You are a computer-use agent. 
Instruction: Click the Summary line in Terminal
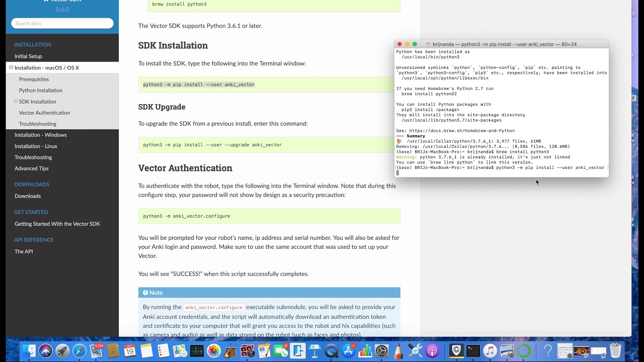(411, 136)
